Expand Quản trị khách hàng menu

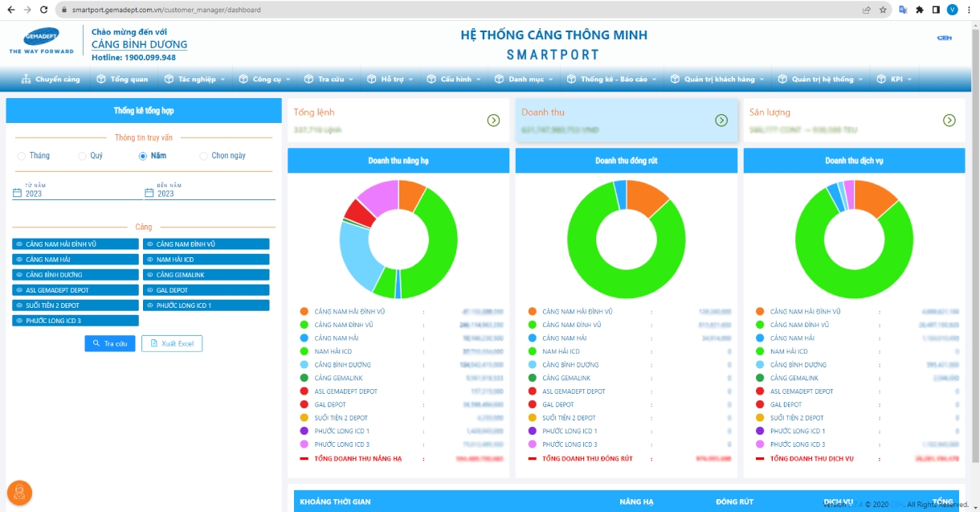tap(717, 79)
